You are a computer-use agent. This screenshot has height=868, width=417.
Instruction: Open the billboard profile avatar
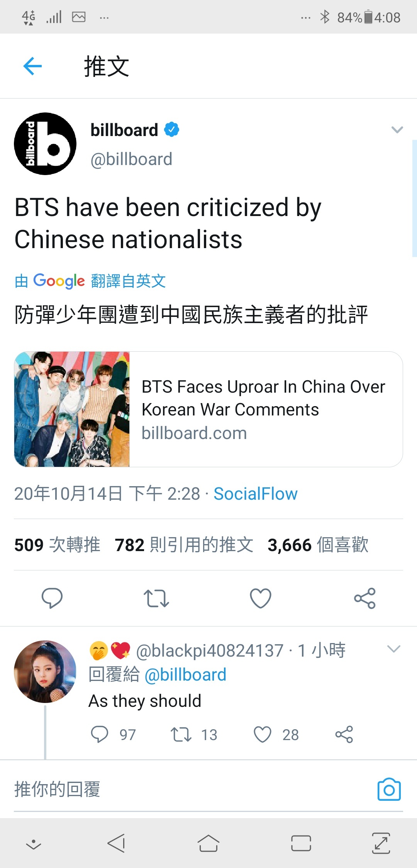pos(45,144)
